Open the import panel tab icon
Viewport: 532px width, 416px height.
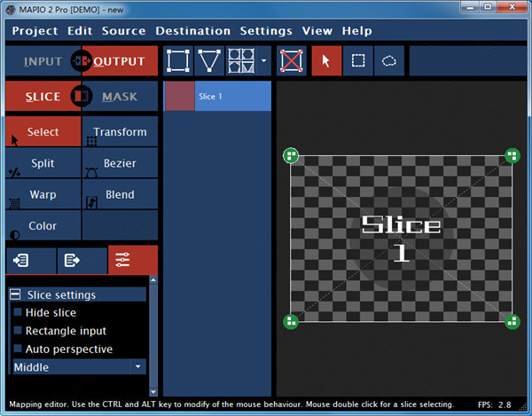tap(31, 261)
